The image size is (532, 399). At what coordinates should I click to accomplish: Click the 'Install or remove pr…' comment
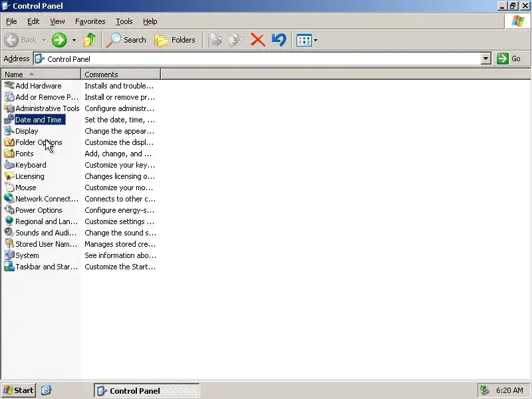coord(120,97)
